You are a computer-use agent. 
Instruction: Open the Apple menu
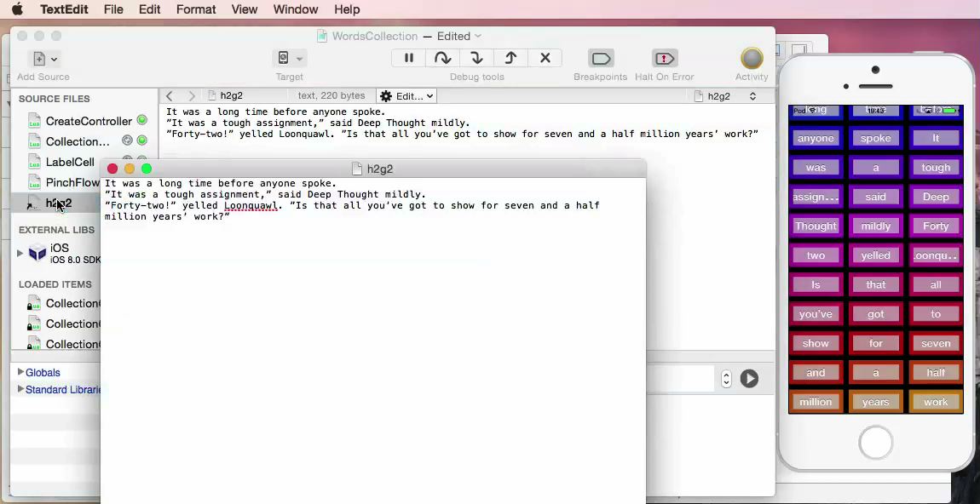click(x=18, y=9)
